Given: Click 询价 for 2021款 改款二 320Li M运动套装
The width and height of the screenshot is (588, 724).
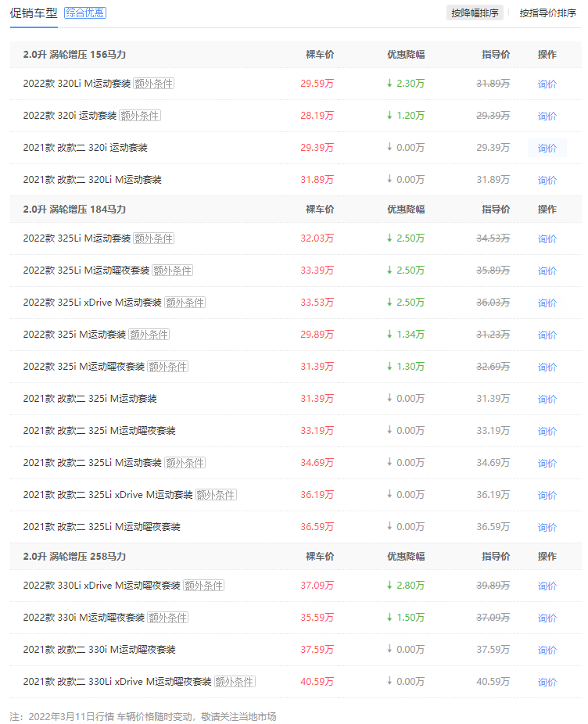Looking at the screenshot, I should pos(547,180).
